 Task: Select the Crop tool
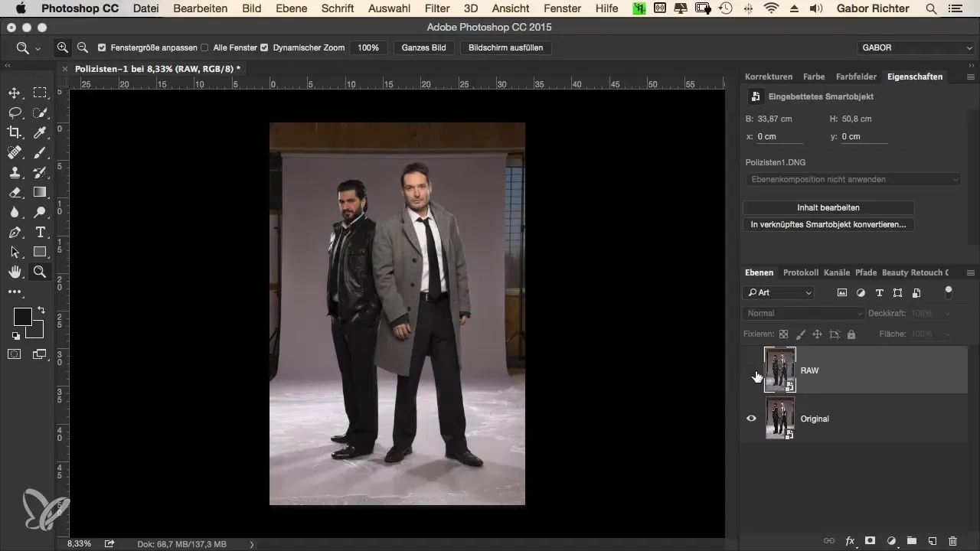(15, 133)
